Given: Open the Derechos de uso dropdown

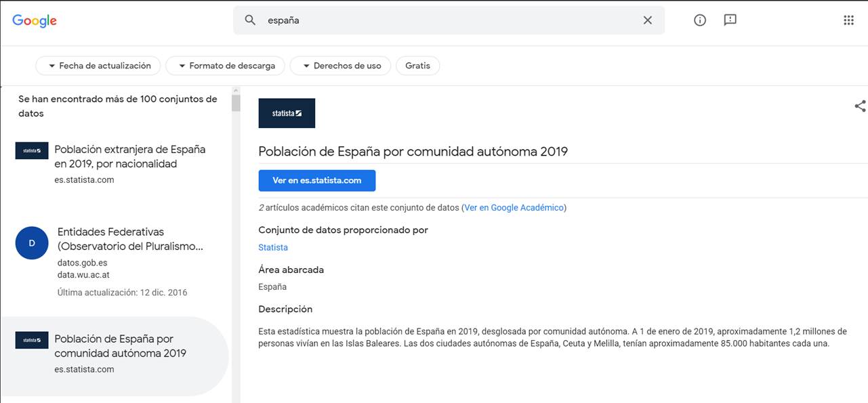Looking at the screenshot, I should (340, 66).
